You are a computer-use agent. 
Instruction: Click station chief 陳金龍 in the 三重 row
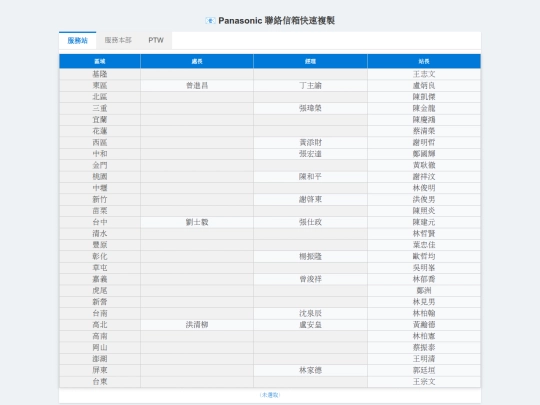pos(424,108)
